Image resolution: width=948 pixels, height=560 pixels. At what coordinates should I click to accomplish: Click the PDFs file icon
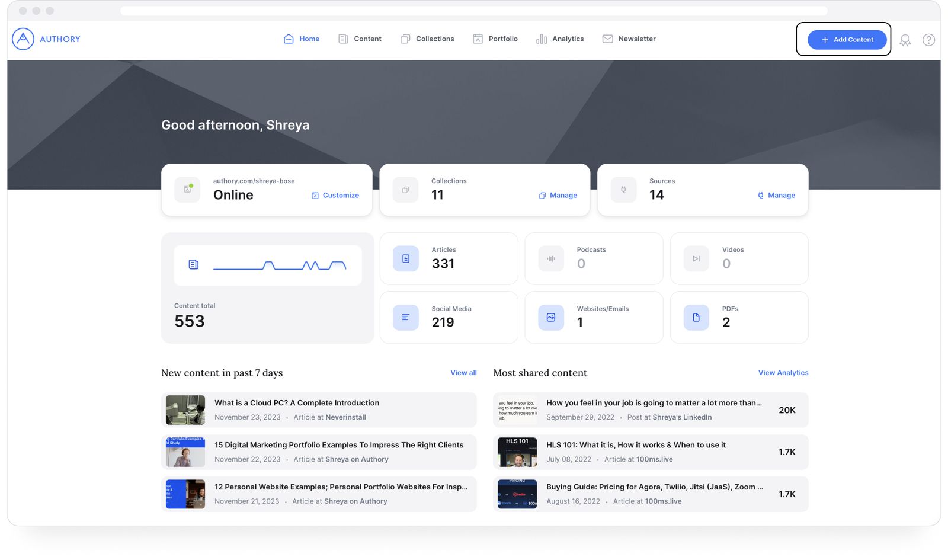pyautogui.click(x=696, y=318)
